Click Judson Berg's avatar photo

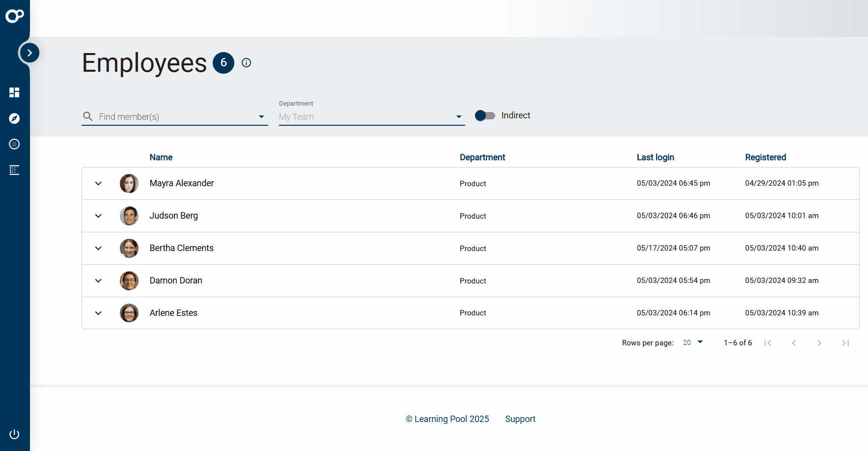click(129, 216)
